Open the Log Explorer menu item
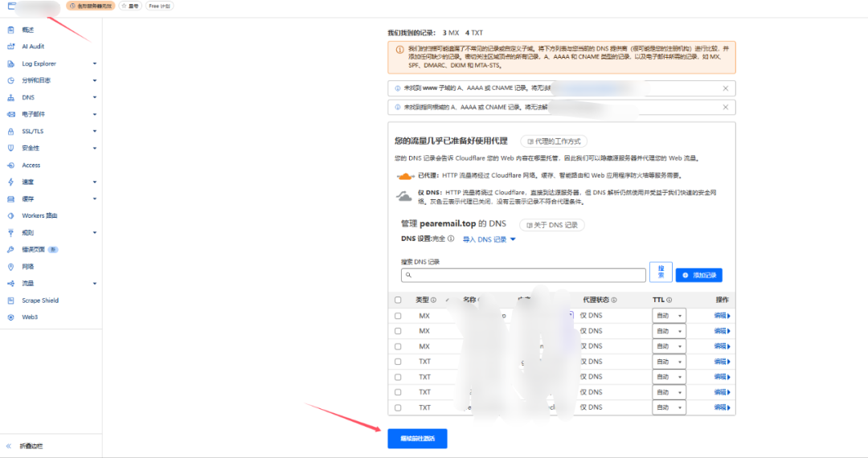 tap(39, 63)
